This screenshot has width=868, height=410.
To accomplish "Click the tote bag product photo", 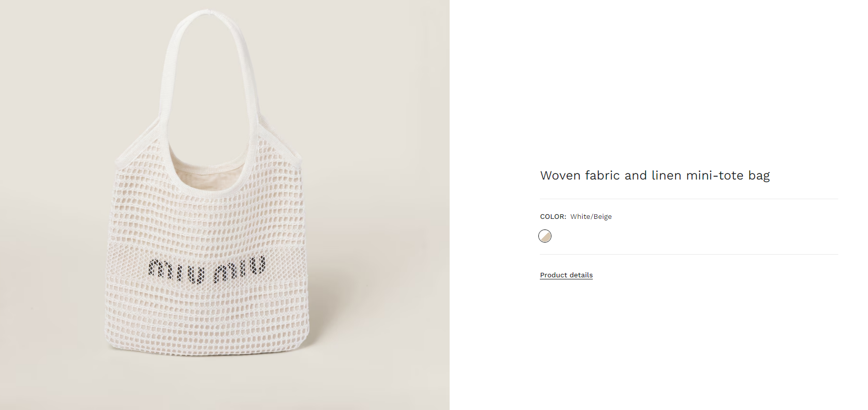I will (x=225, y=205).
